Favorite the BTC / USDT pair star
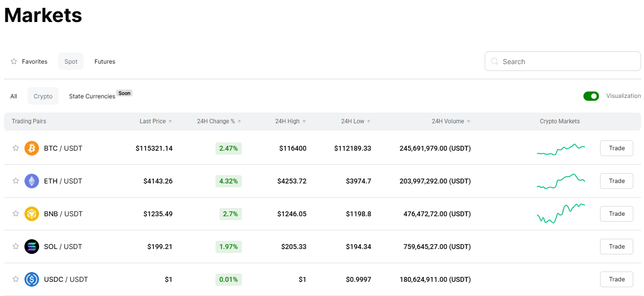 click(x=16, y=148)
